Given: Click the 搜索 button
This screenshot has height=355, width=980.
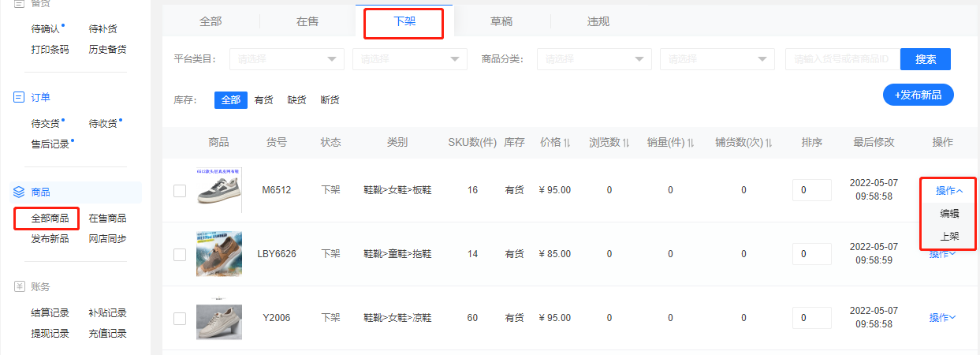Looking at the screenshot, I should point(926,59).
